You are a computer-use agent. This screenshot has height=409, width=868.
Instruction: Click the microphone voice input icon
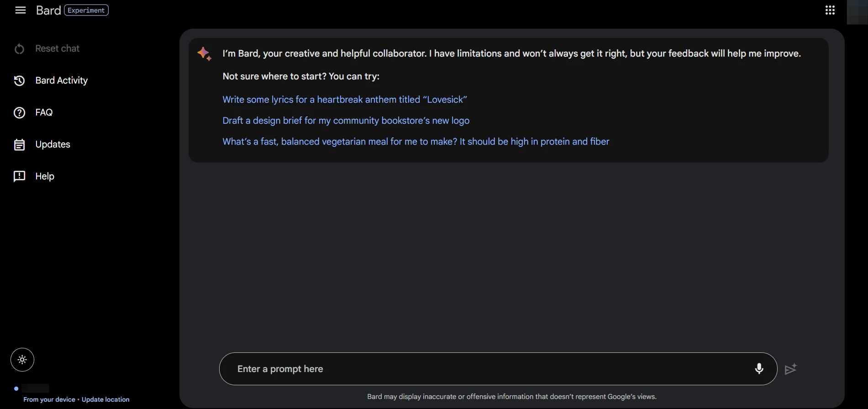pos(759,369)
